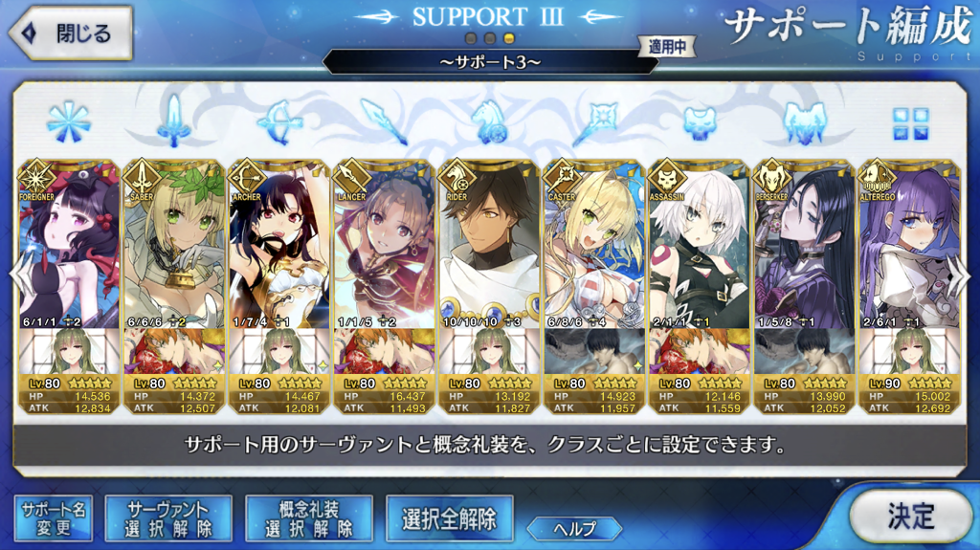Click the 閉じる back button
980x550 pixels.
(70, 33)
